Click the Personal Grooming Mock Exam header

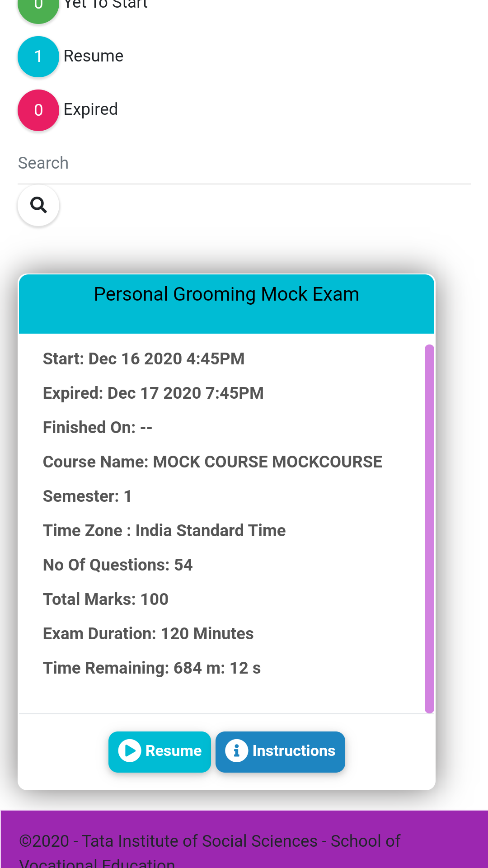[x=226, y=304]
